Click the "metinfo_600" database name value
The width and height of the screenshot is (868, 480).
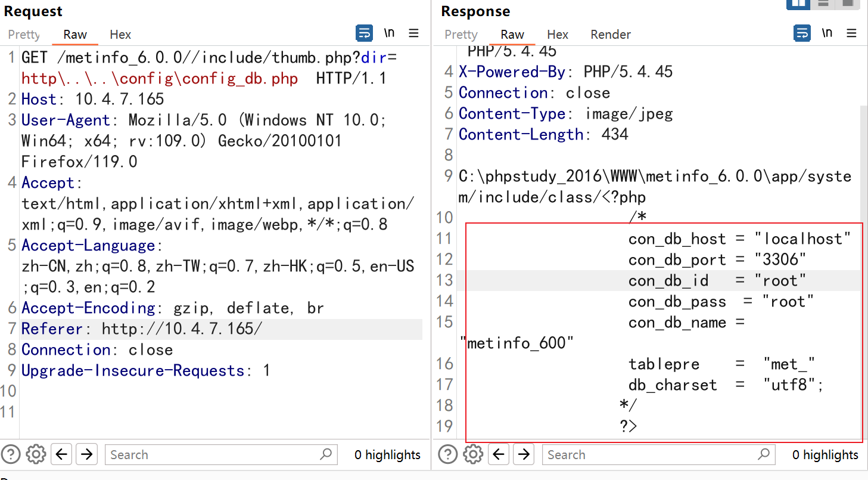[x=517, y=343]
